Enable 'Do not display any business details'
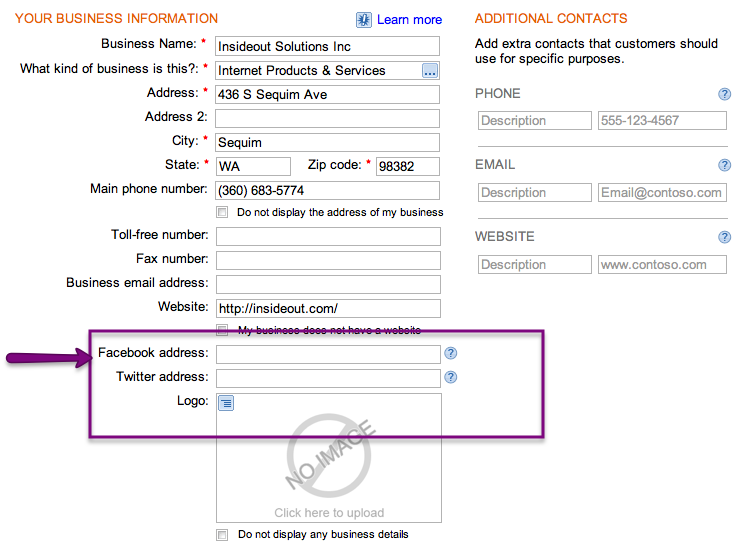Image resolution: width=750 pixels, height=556 pixels. (x=222, y=535)
